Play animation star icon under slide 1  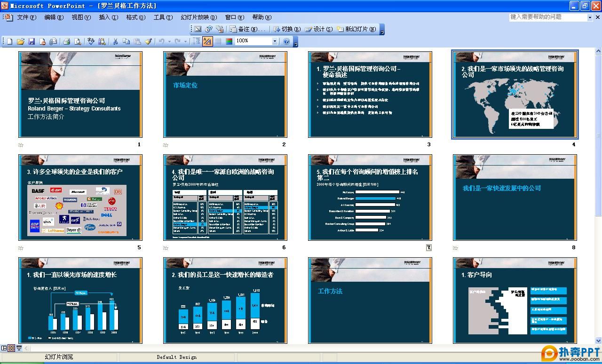tap(21, 145)
